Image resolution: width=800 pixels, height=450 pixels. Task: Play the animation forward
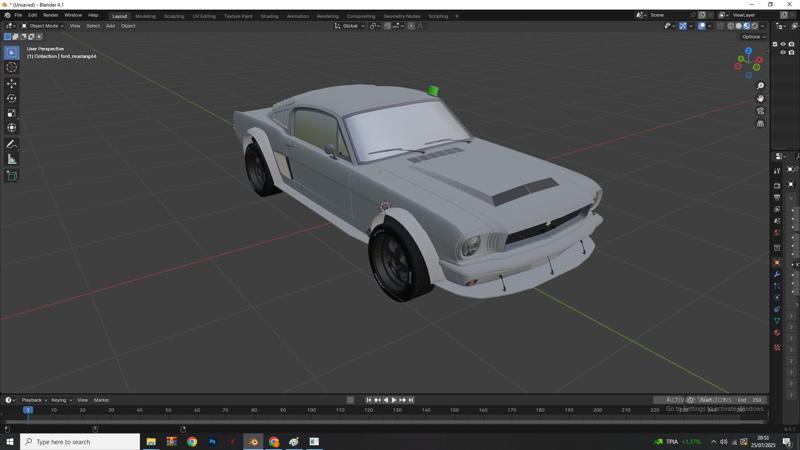point(394,400)
